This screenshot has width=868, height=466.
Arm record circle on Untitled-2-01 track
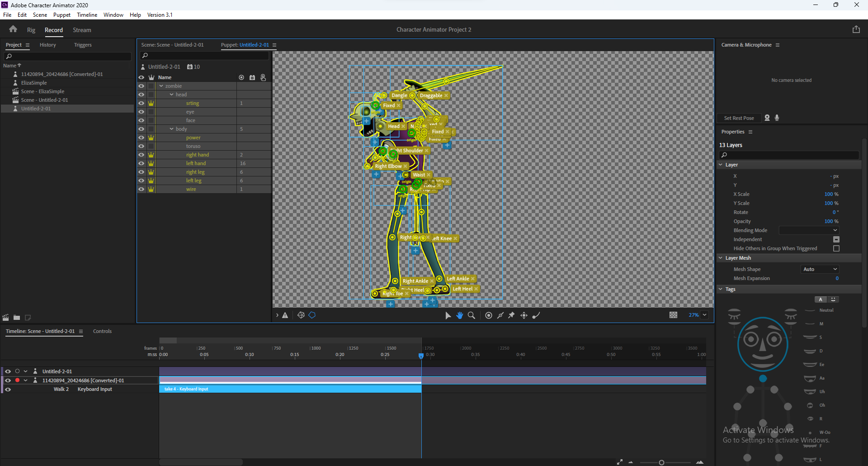click(17, 371)
